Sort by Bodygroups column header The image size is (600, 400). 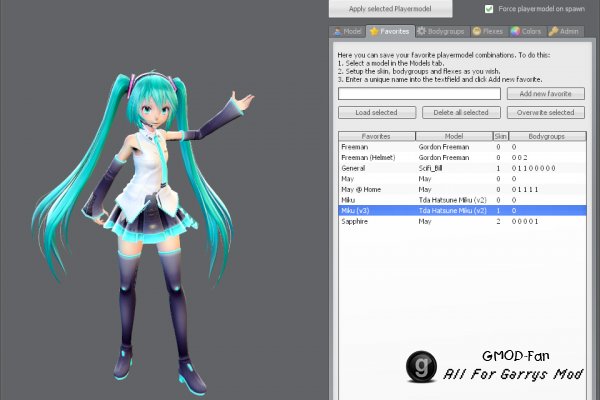(547, 136)
